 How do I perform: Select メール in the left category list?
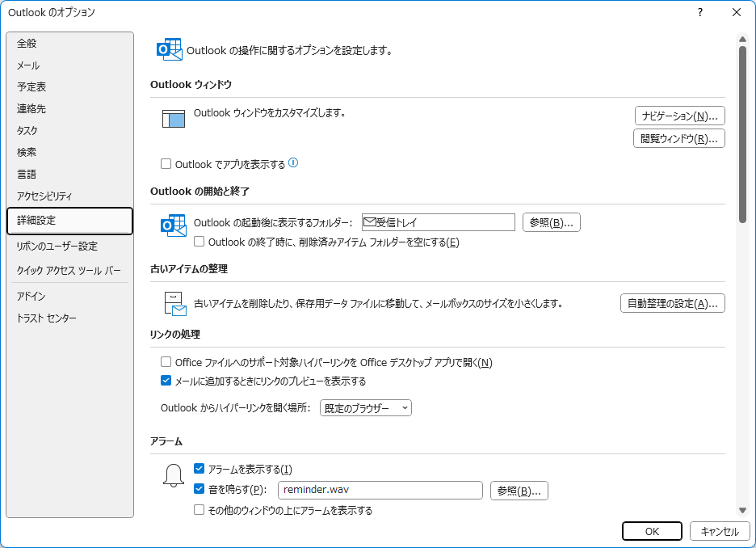(28, 65)
